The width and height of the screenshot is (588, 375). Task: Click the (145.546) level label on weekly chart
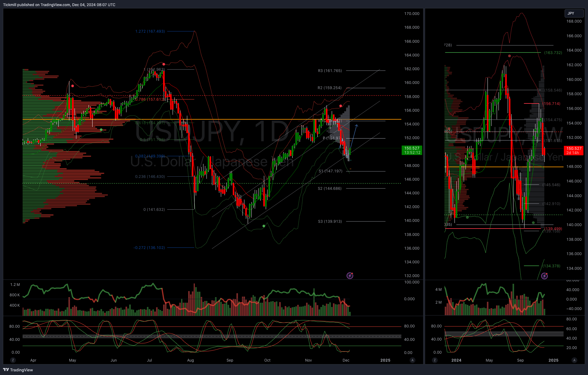(x=551, y=185)
